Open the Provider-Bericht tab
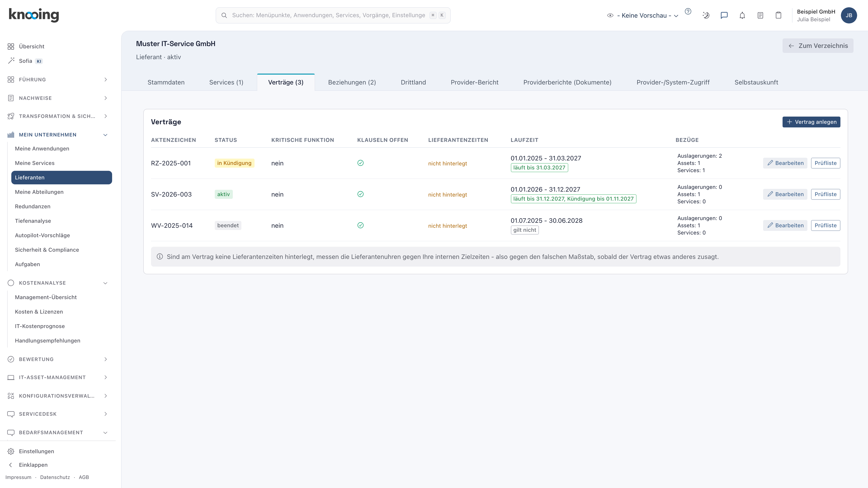Viewport: 868px width, 488px height. point(474,82)
